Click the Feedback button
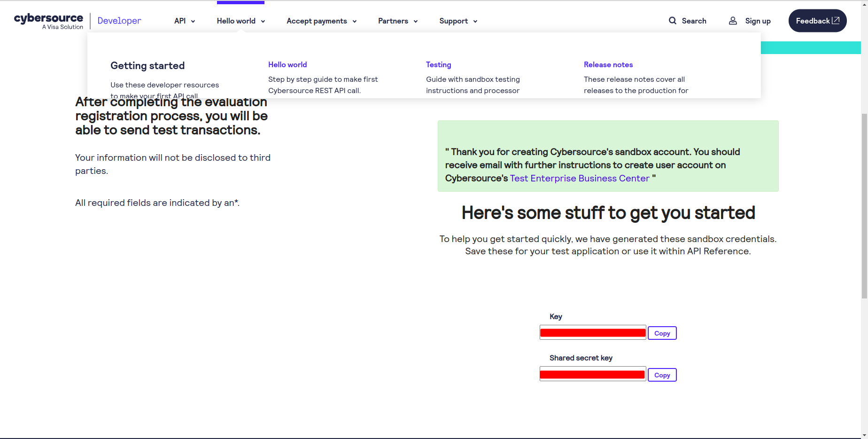 pyautogui.click(x=813, y=21)
